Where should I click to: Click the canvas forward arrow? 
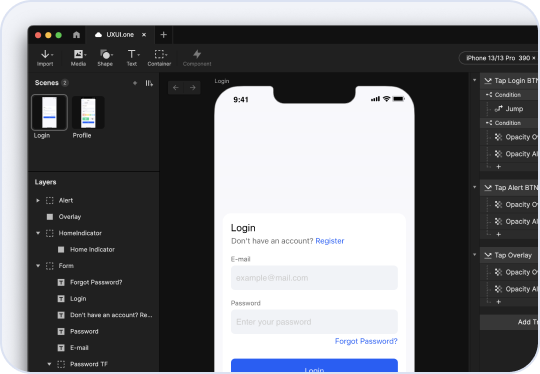click(x=193, y=88)
